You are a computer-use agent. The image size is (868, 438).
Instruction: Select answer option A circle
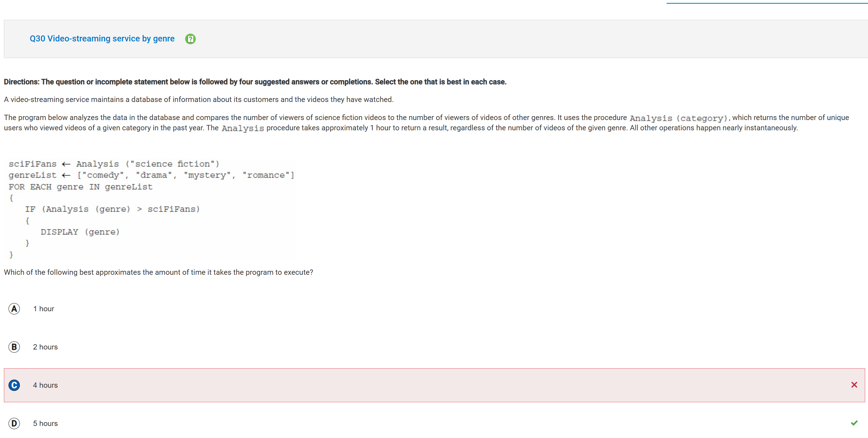click(14, 309)
